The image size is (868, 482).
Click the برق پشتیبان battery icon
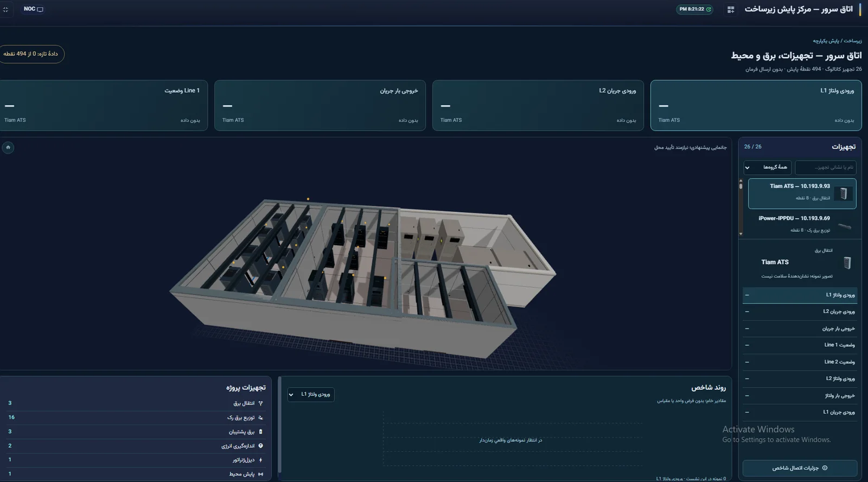coord(261,432)
